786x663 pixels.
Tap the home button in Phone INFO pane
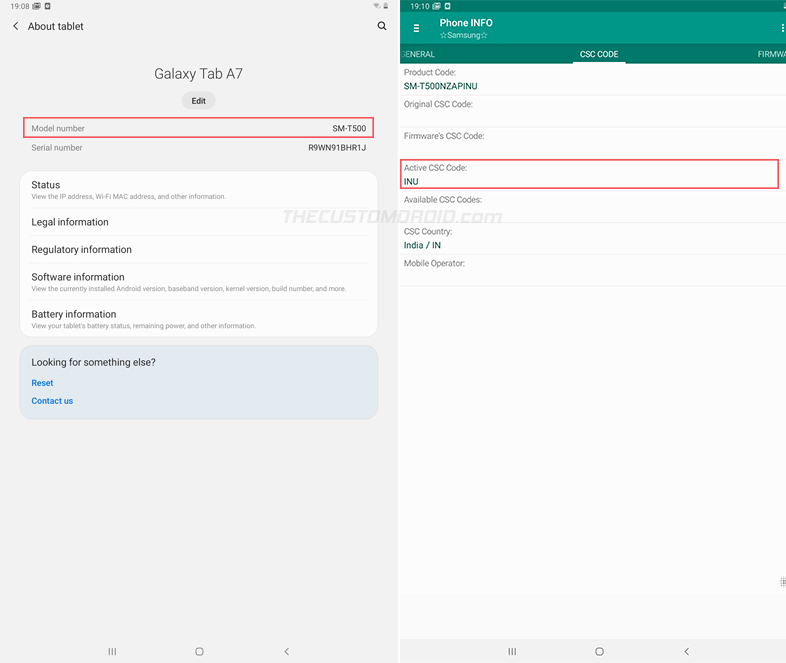coord(599,651)
